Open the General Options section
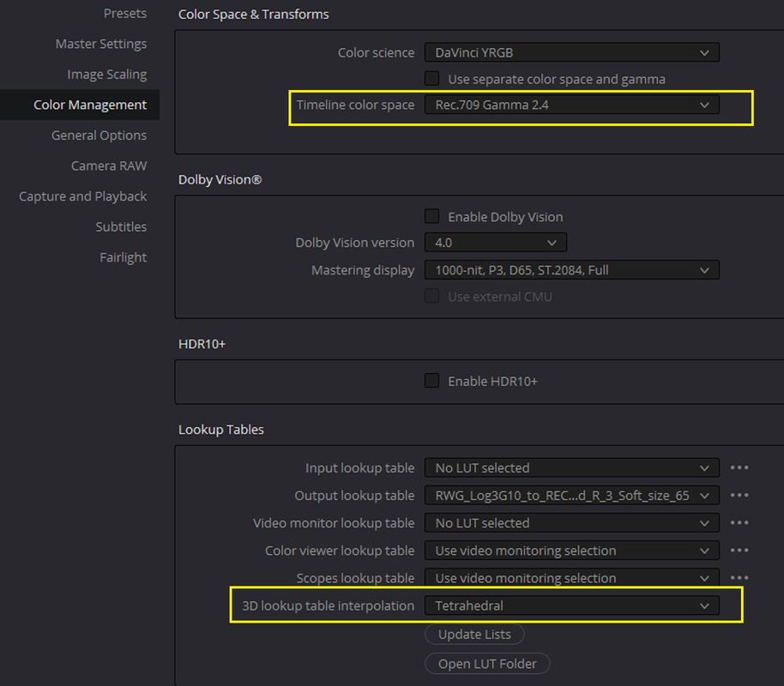 pos(99,135)
